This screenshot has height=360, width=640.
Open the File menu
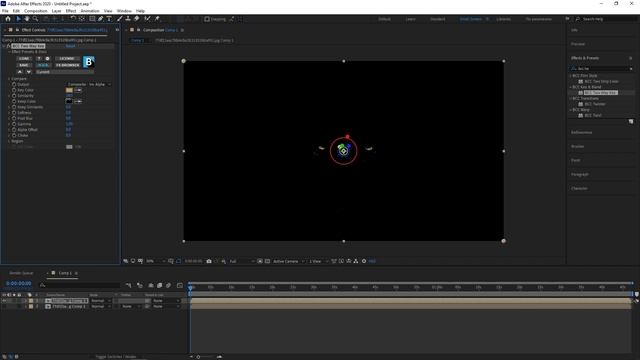point(5,11)
